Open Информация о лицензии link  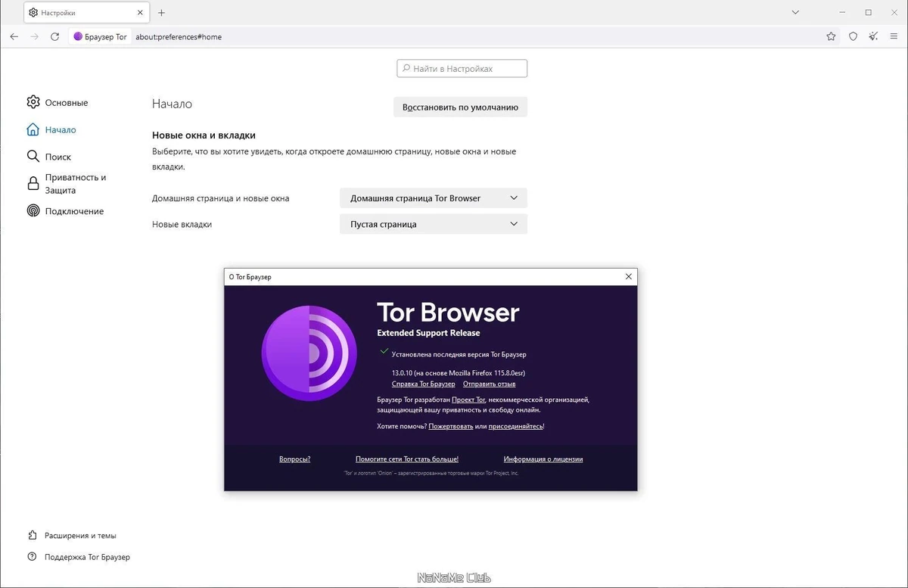click(x=543, y=459)
